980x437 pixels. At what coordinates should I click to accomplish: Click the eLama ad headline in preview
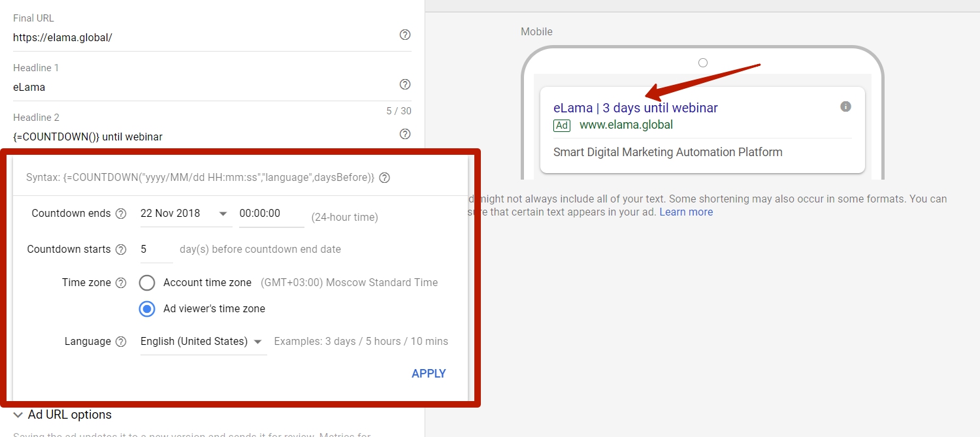pyautogui.click(x=636, y=108)
